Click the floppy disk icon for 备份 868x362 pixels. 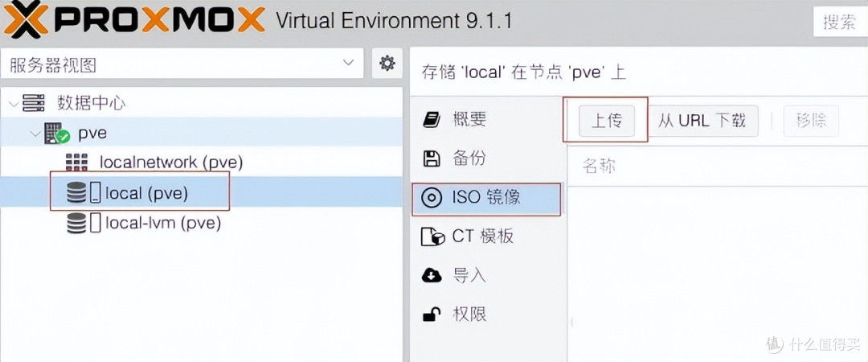[x=432, y=158]
